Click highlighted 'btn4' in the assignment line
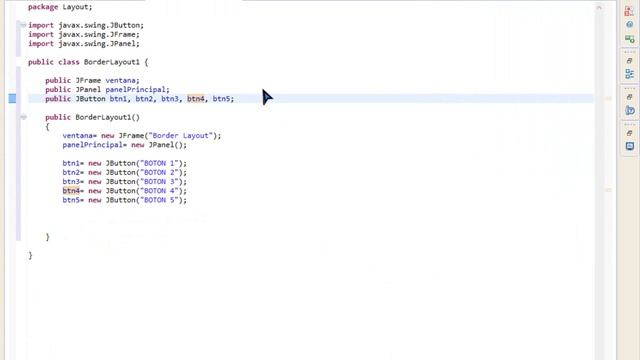This screenshot has width=640, height=360. coord(71,191)
